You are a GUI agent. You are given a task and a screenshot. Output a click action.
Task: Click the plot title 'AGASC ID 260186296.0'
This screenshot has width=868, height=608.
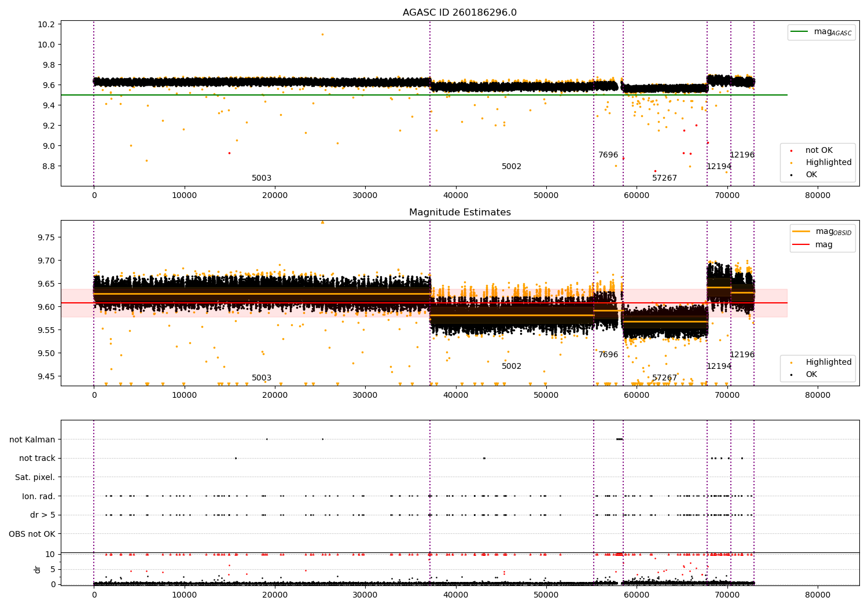(459, 13)
